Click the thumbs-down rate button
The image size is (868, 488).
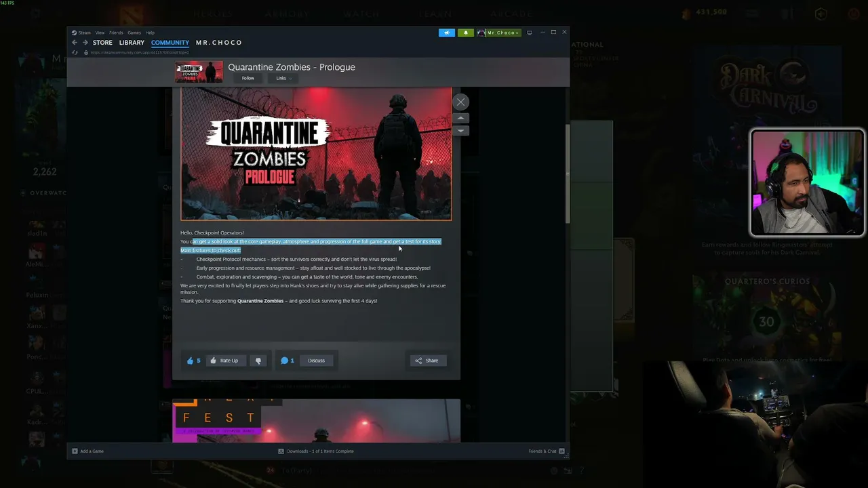pos(258,361)
